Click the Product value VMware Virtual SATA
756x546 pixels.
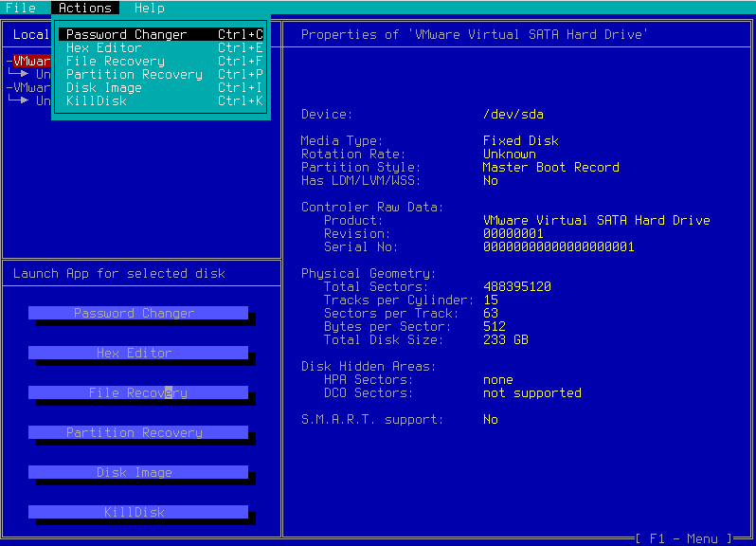(597, 221)
